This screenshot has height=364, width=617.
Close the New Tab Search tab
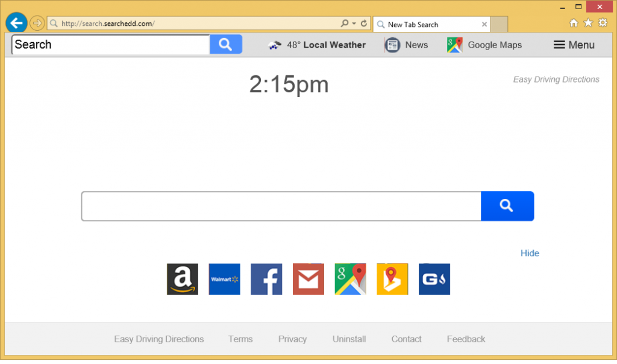pyautogui.click(x=484, y=24)
